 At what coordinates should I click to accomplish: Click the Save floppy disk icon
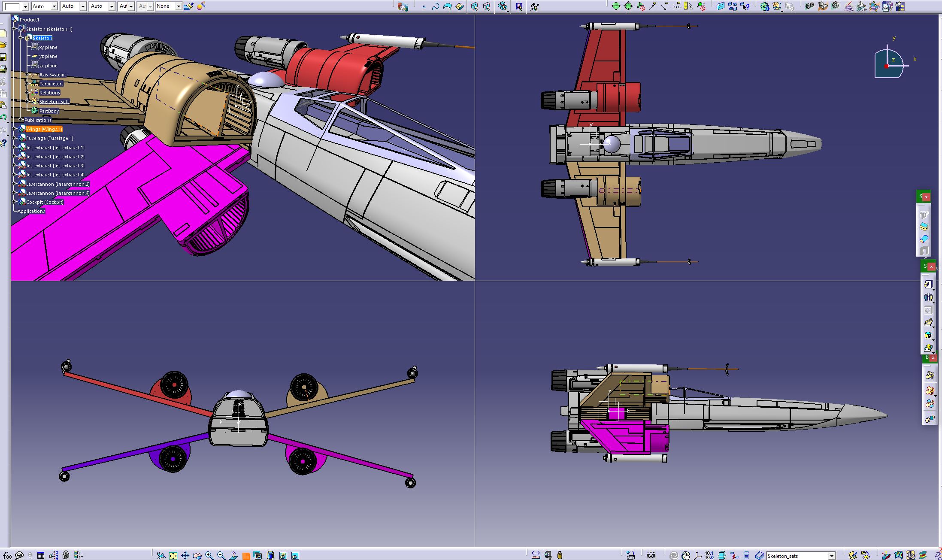coord(3,57)
